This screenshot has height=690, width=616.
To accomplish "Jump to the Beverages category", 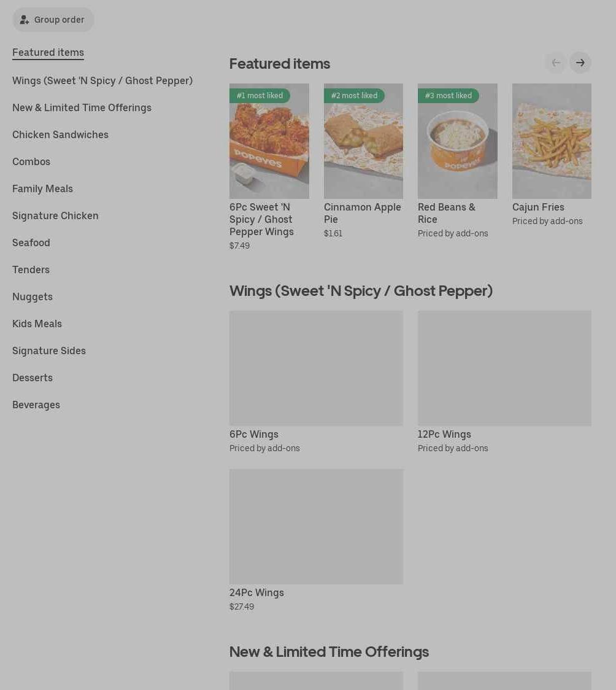I will pos(36,405).
